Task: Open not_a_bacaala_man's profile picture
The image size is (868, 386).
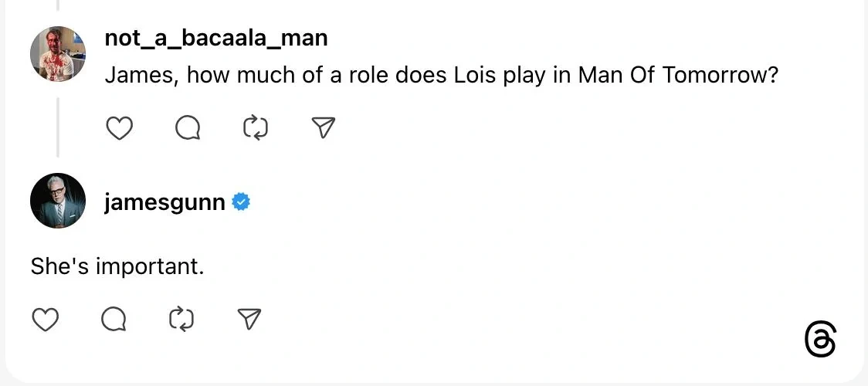Action: (x=58, y=54)
